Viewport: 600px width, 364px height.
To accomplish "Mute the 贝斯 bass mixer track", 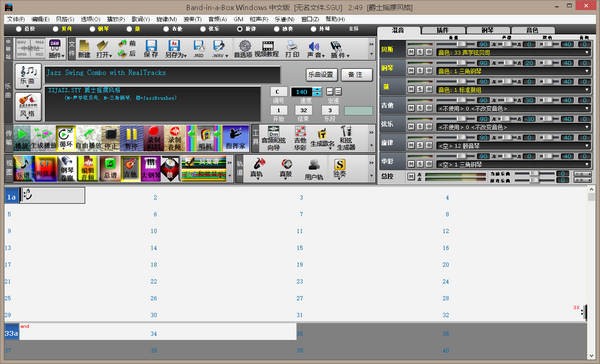I will [411, 52].
